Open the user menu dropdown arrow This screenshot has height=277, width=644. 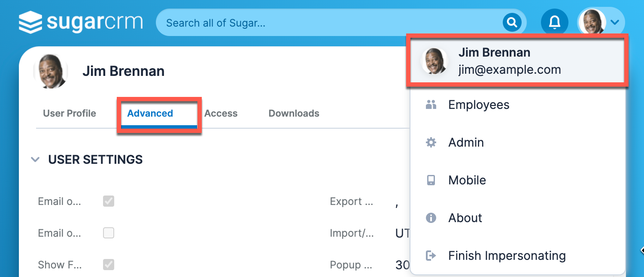tap(615, 22)
